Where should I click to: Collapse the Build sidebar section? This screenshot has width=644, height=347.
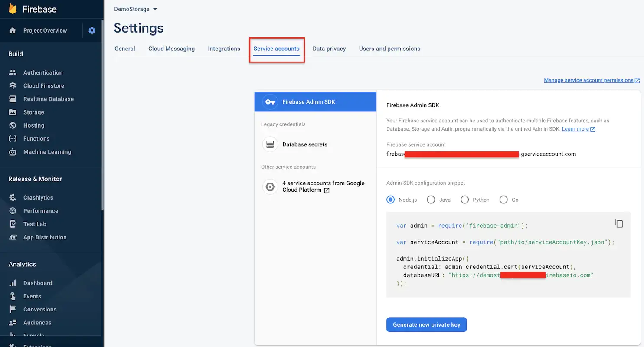(16, 54)
